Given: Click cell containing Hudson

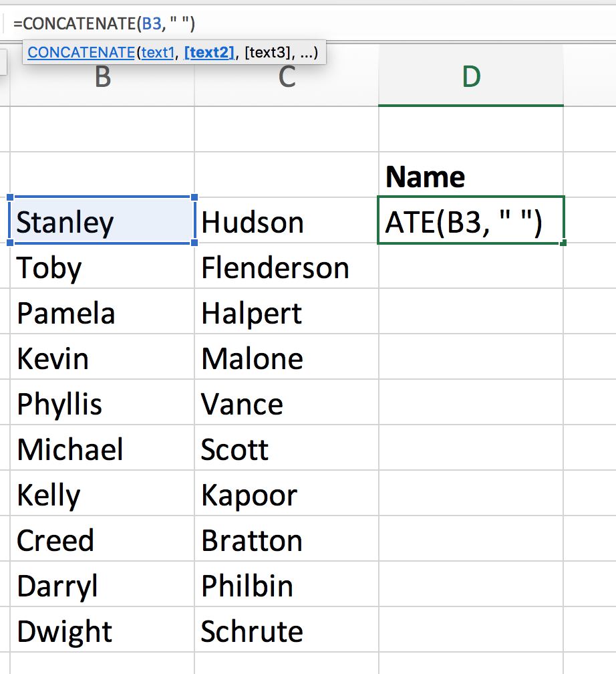Looking at the screenshot, I should click(287, 221).
